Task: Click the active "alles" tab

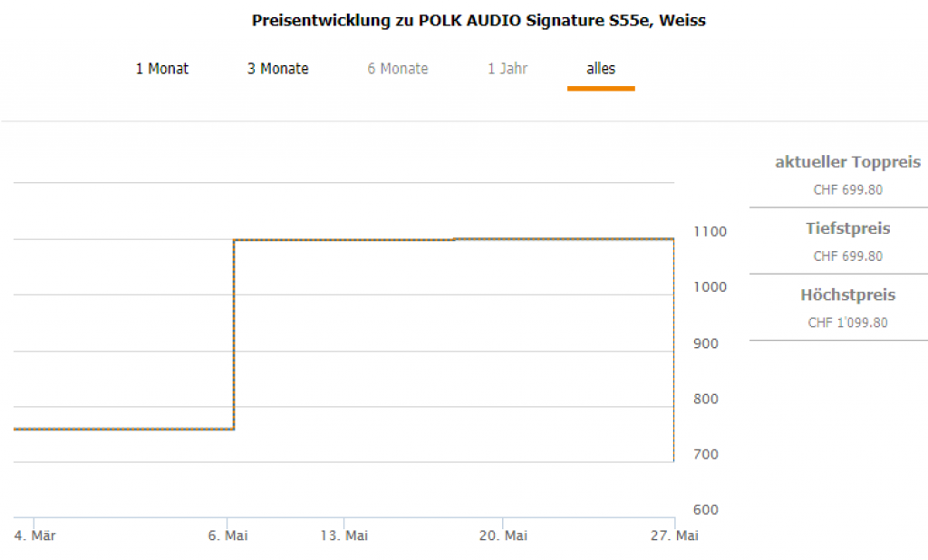Action: [x=601, y=69]
